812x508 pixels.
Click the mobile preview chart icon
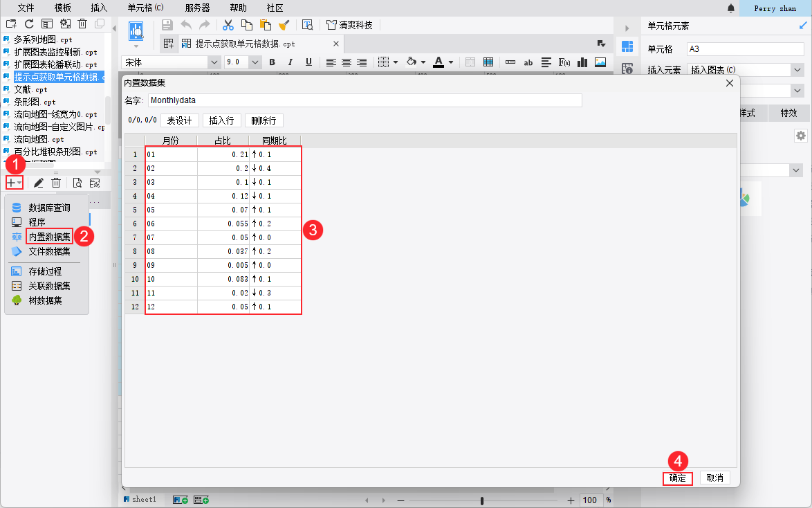136,31
